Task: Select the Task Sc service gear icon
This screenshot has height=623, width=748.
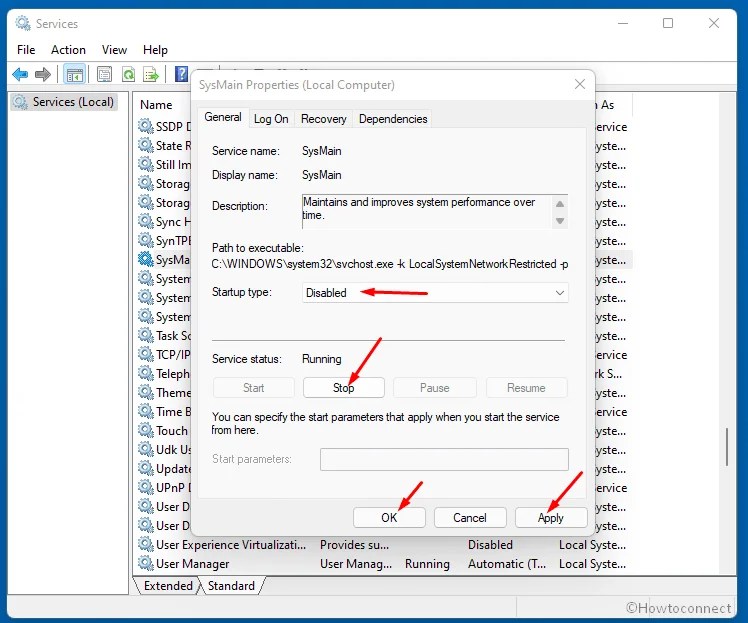Action: (x=145, y=335)
